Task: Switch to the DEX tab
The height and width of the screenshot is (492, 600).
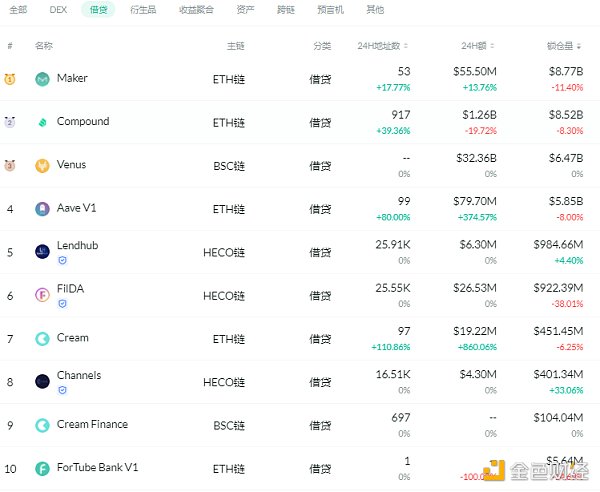Action: click(58, 10)
